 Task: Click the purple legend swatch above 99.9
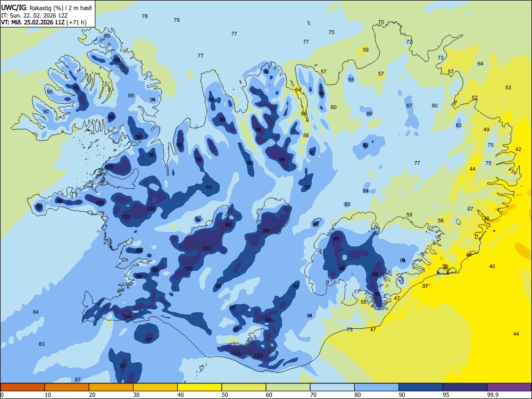[509, 387]
